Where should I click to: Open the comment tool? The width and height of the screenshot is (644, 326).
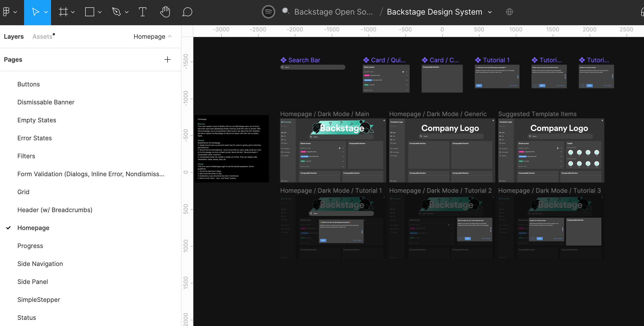point(187,12)
